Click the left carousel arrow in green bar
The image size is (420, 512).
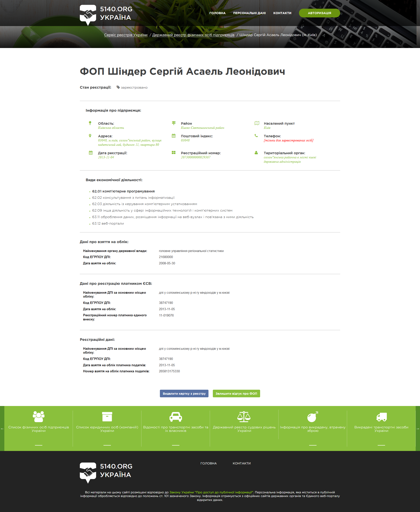coord(2,429)
